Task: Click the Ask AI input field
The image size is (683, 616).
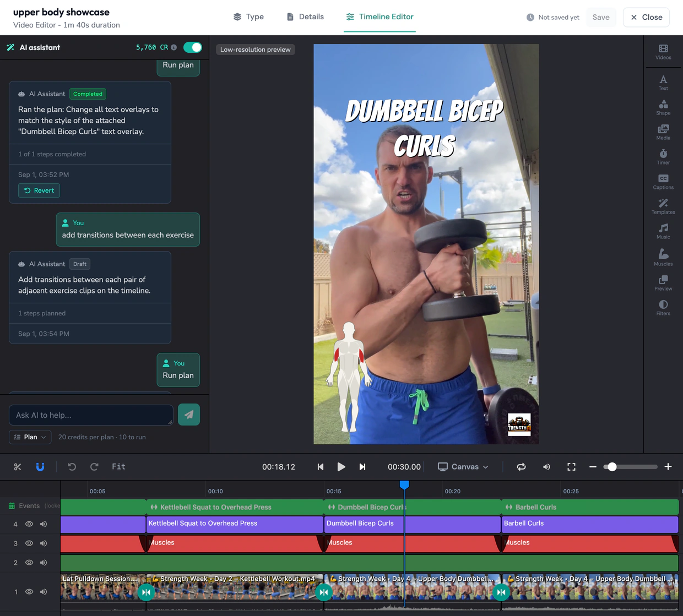Action: [91, 415]
